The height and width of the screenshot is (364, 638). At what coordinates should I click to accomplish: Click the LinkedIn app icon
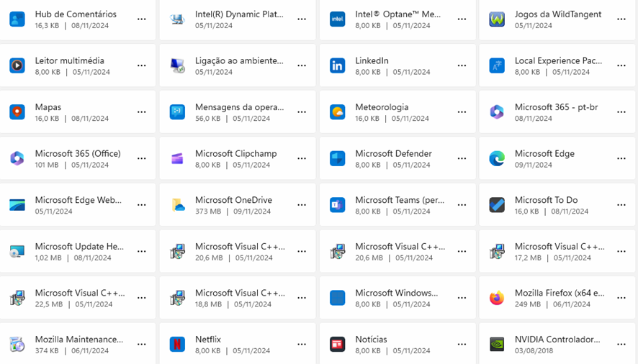[337, 65]
